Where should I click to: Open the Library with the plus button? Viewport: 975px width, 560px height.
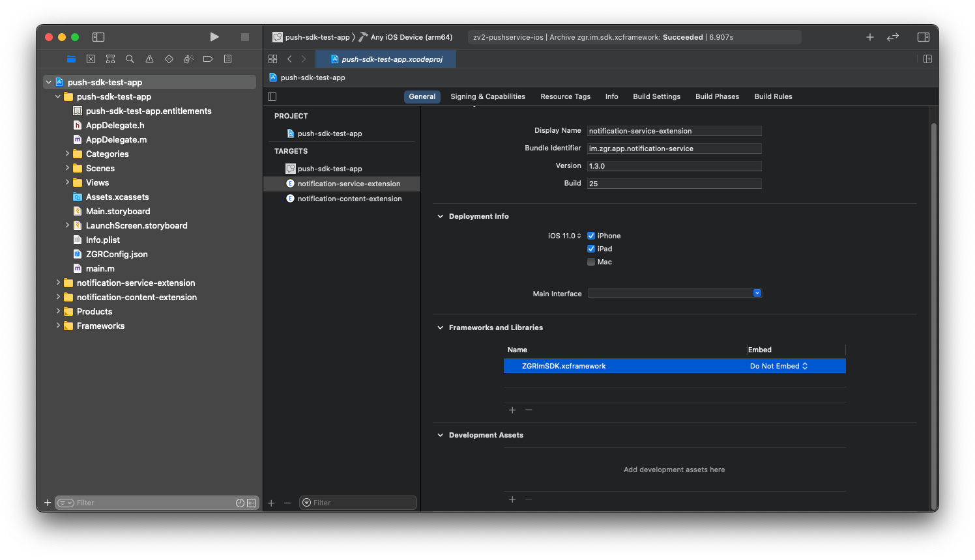tap(869, 37)
